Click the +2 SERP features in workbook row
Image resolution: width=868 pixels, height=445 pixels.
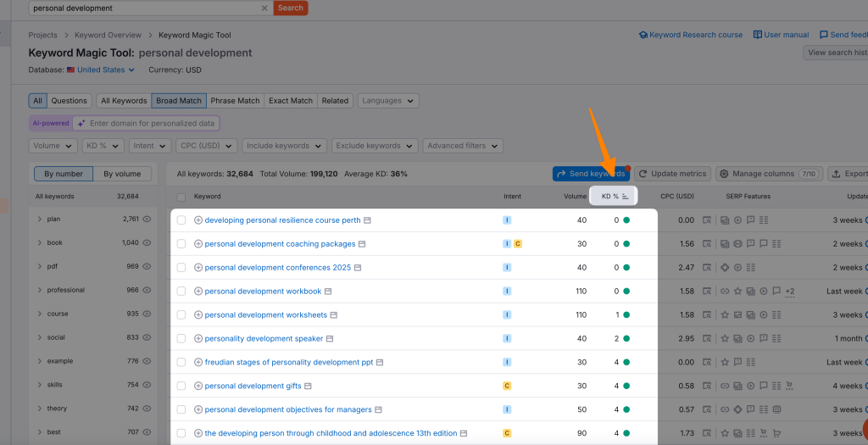(790, 291)
